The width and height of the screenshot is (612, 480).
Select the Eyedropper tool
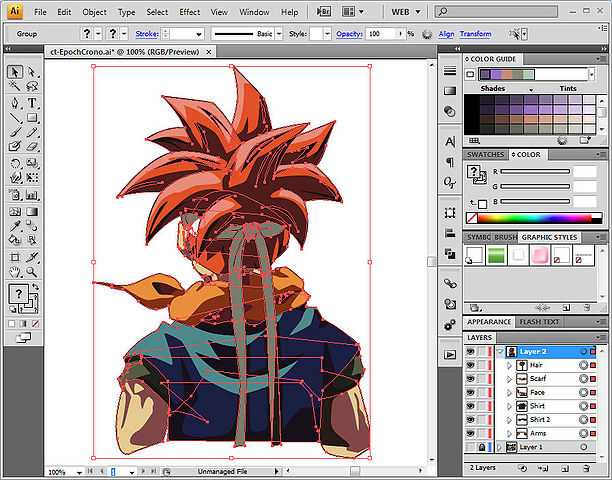point(15,226)
